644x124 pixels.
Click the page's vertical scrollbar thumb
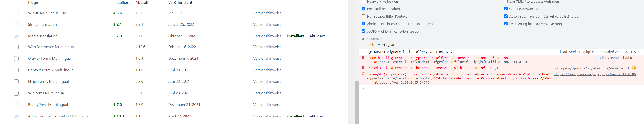[x=357, y=102]
